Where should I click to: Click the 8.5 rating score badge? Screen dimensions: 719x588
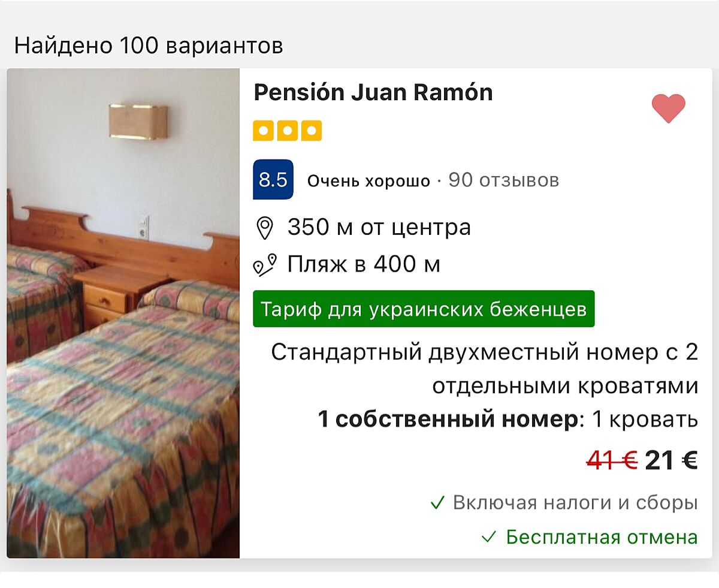pos(273,180)
